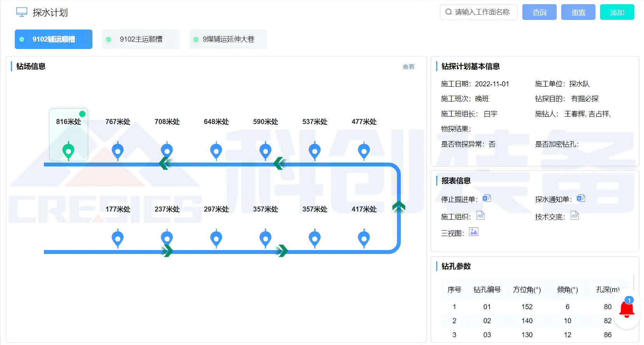Viewport: 644px width, 345px height.
Task: Switch to the 9102主运顺槽 tab
Action: click(x=141, y=39)
